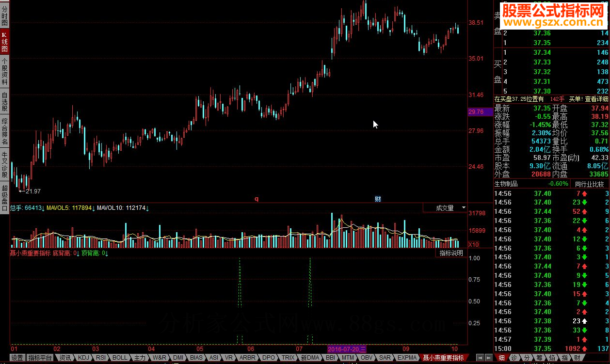Switch the quote panel to the 焰 tab

pos(552,358)
